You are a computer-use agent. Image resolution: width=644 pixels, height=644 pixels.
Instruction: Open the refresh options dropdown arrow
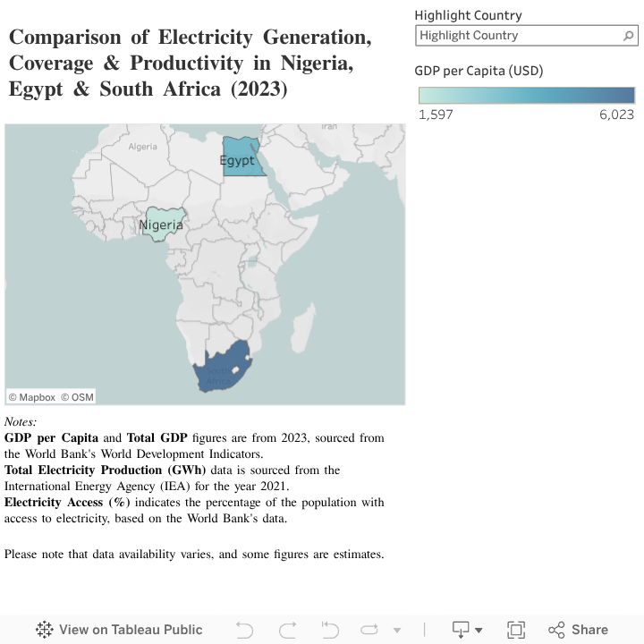397,631
